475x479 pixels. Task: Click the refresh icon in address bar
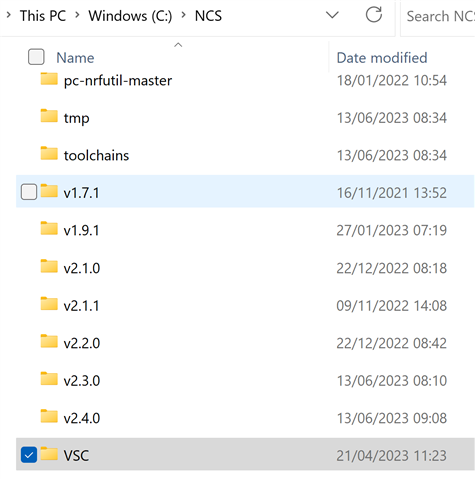[x=374, y=15]
